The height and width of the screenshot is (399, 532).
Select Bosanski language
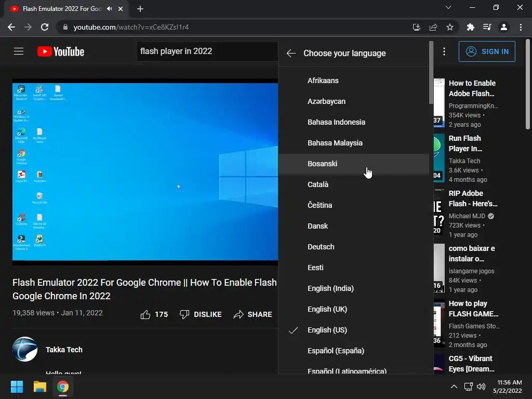(353, 164)
